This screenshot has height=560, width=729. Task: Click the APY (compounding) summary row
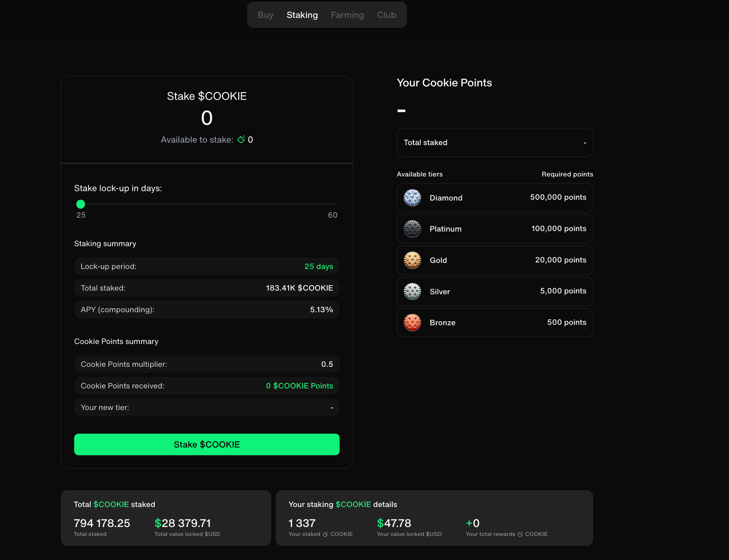tap(207, 309)
